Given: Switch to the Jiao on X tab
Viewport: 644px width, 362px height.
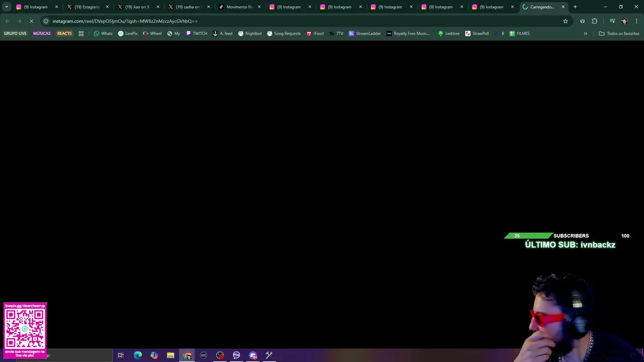Looking at the screenshot, I should tap(138, 7).
